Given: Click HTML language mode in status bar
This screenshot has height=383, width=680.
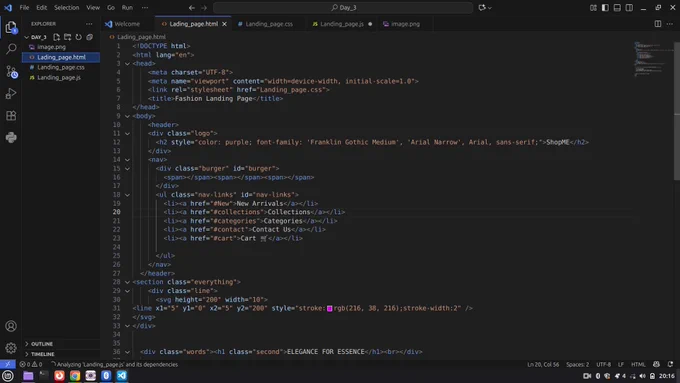Looking at the screenshot, I should [x=638, y=364].
